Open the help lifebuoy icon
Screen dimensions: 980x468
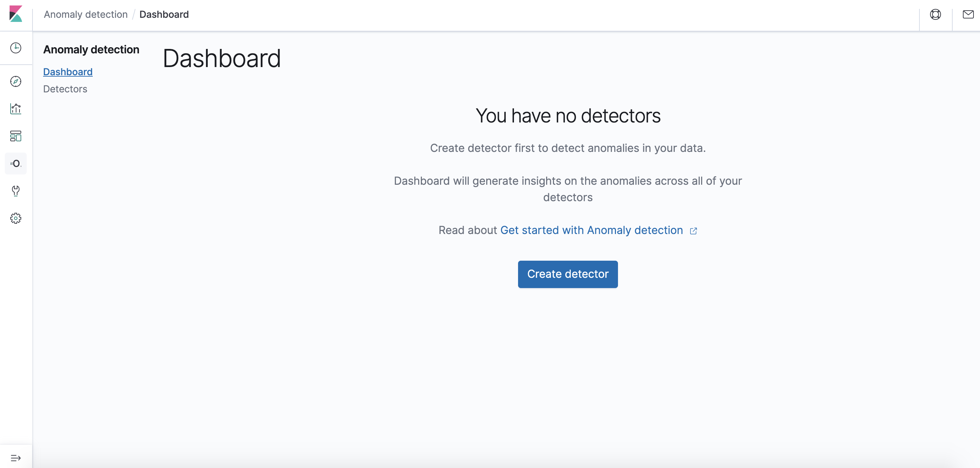click(935, 14)
